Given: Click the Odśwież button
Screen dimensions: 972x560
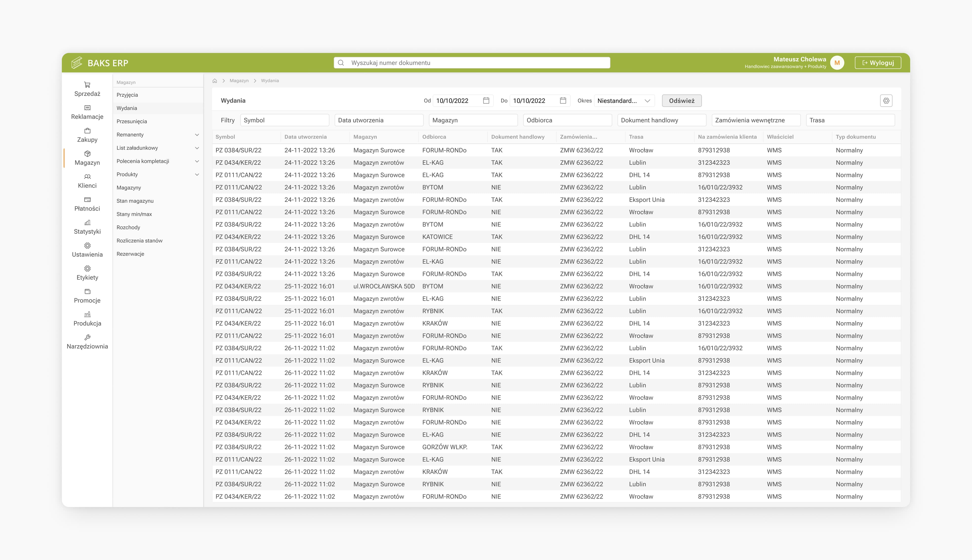Looking at the screenshot, I should [x=682, y=100].
